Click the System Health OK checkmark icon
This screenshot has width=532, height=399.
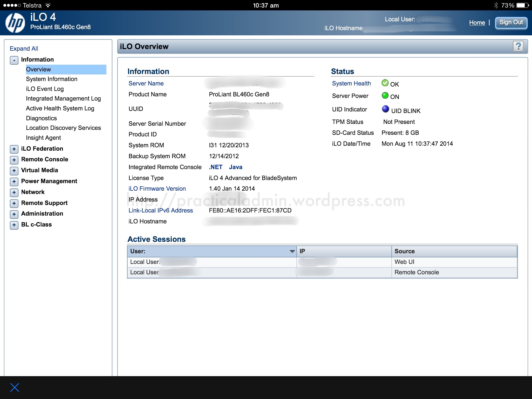(385, 83)
